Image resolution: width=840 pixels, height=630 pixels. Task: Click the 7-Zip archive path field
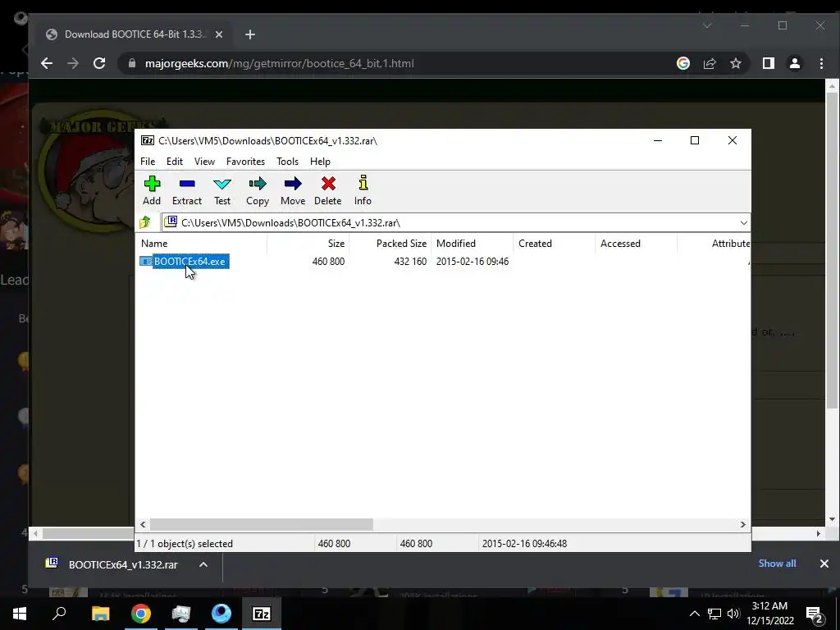pyautogui.click(x=450, y=223)
